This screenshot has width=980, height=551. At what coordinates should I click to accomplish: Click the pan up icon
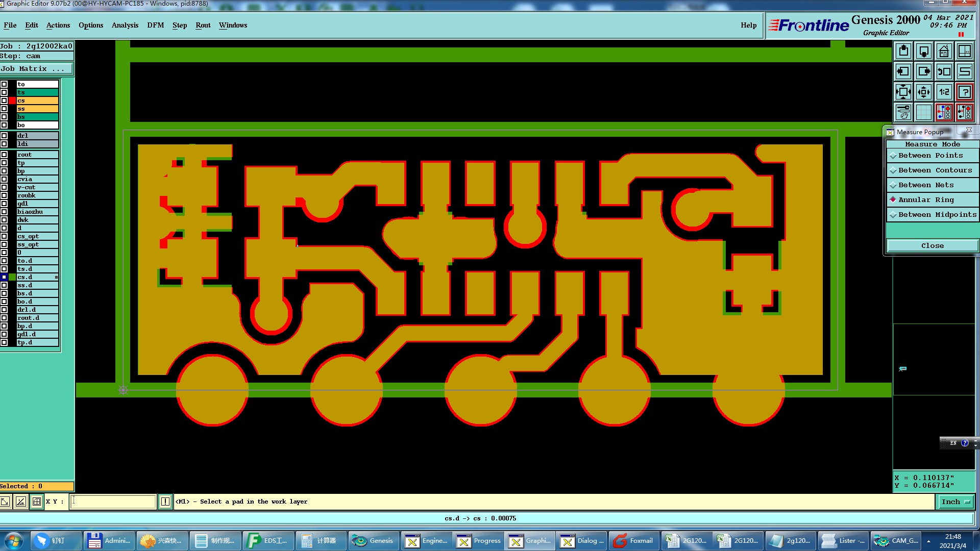[903, 52]
